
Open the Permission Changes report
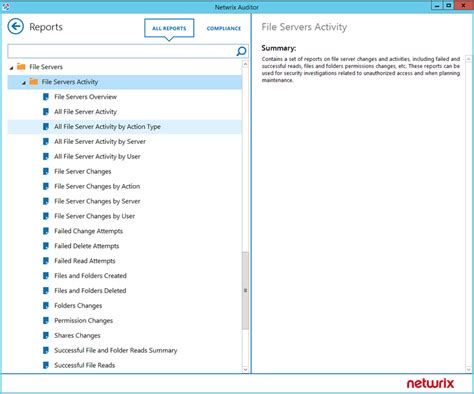click(83, 320)
